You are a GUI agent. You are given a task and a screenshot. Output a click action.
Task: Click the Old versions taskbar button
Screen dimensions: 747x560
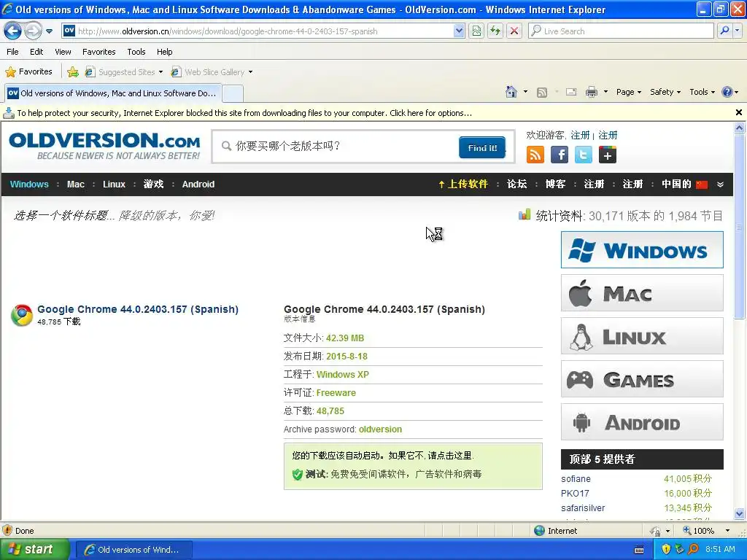134,550
